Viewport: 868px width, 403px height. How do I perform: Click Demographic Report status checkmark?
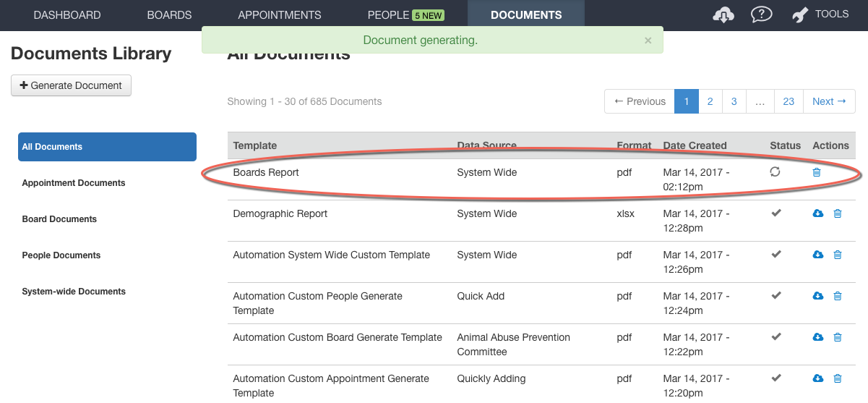776,213
